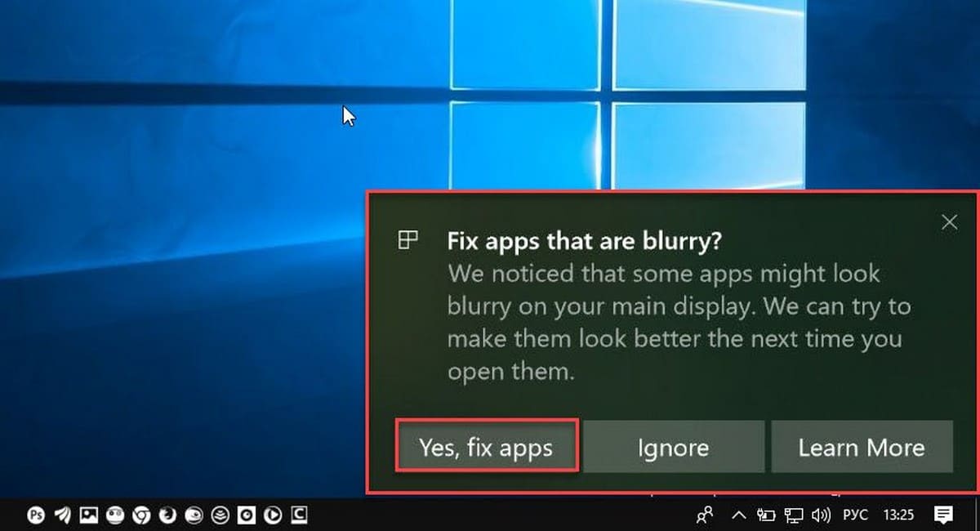Screen dimensions: 980x531
Task: Click the notification's display settings icon
Action: click(x=408, y=240)
